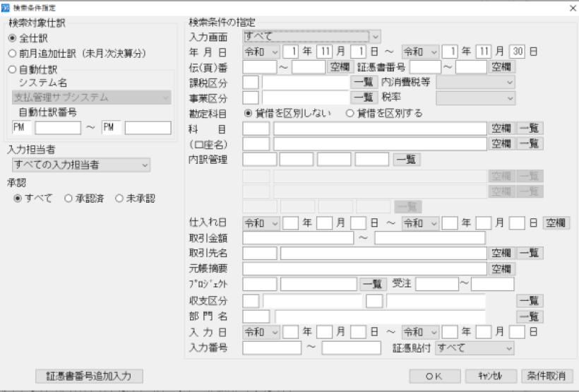
Task: Click 空欄 button in (口座名) row
Action: pyautogui.click(x=501, y=143)
